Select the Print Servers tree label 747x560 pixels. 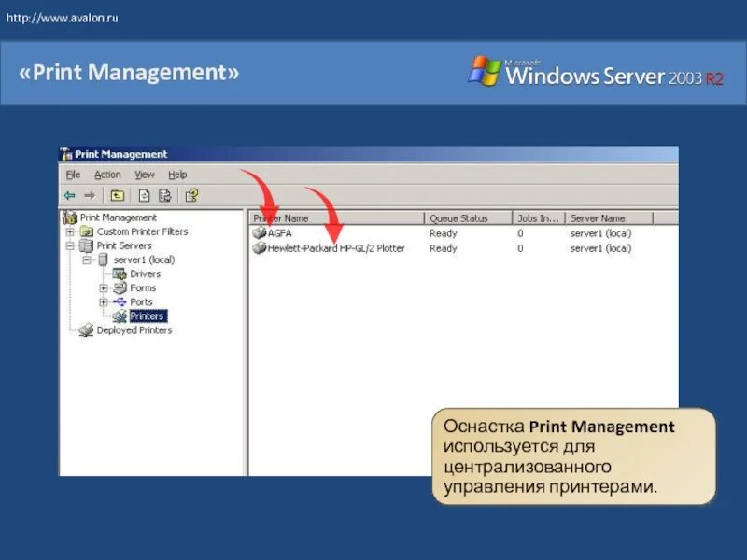click(124, 245)
